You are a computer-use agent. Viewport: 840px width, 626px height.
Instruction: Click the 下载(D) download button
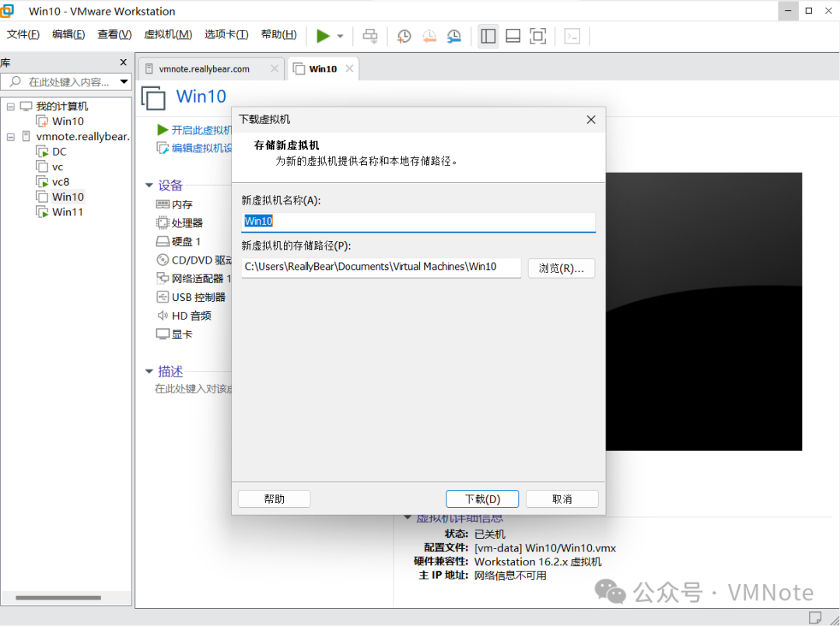coord(482,499)
